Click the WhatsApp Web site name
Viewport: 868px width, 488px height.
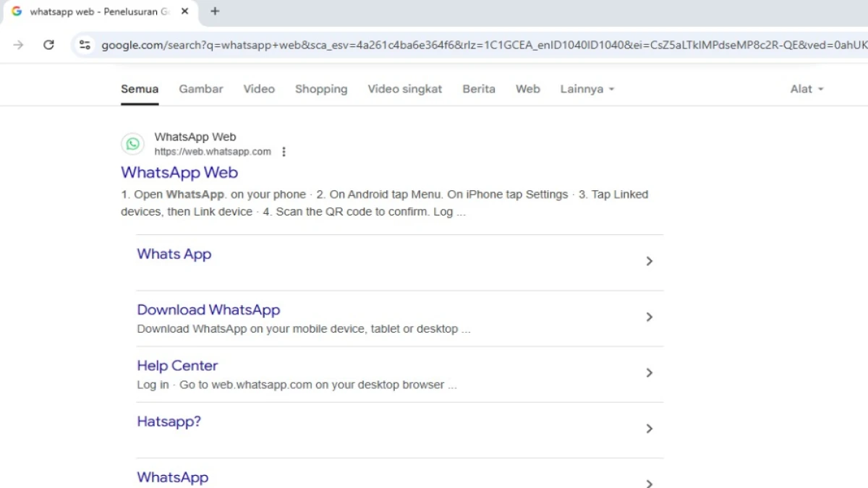point(195,137)
